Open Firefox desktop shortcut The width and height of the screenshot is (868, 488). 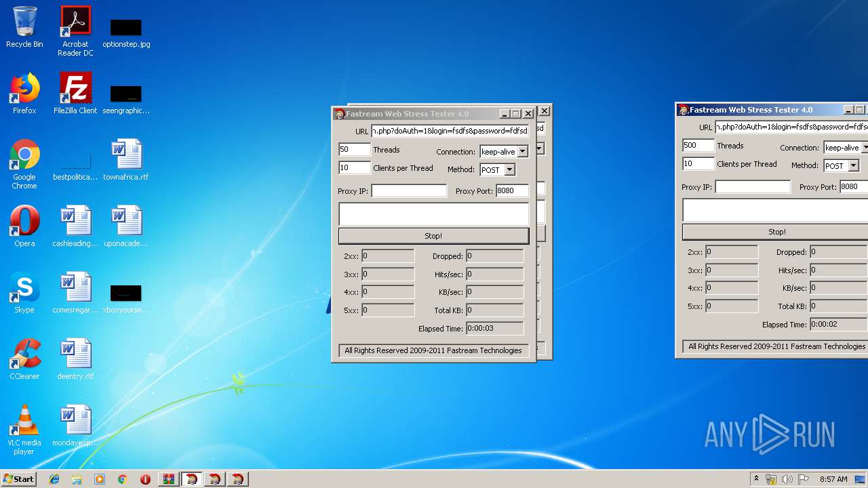click(24, 94)
